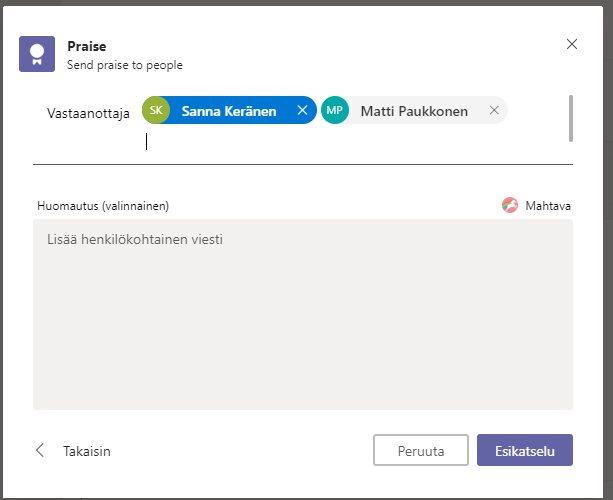Click the Mahtava badge label
This screenshot has height=500, width=613.
click(549, 206)
